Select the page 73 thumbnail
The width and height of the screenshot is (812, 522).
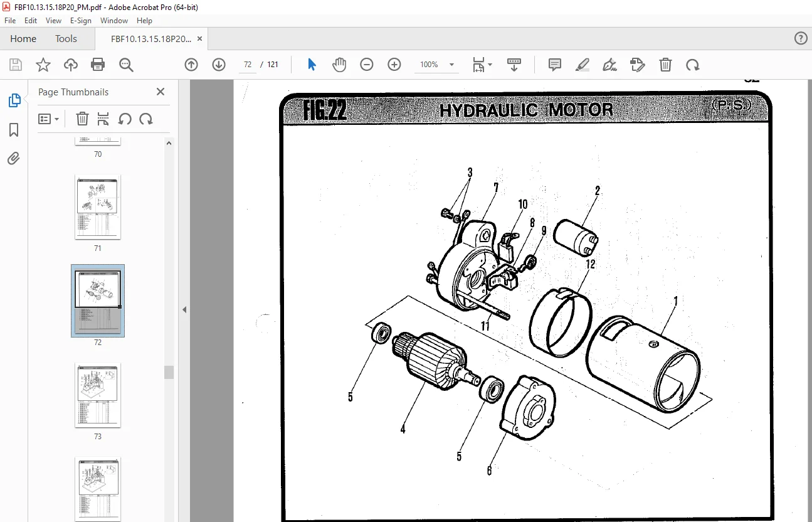coord(98,395)
